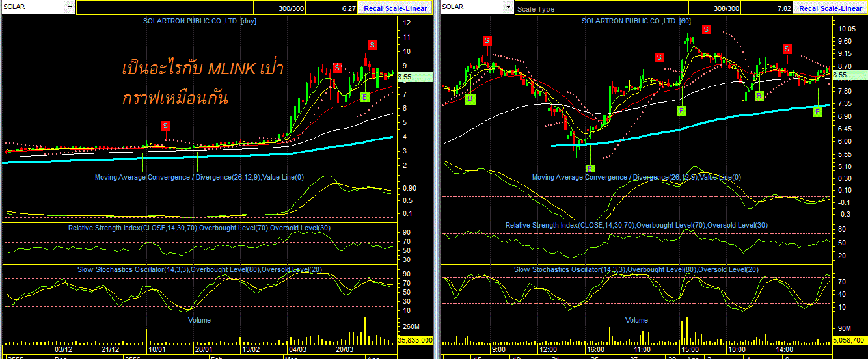The width and height of the screenshot is (868, 359).
Task: Click the Volume label in the daily chart
Action: tap(199, 320)
